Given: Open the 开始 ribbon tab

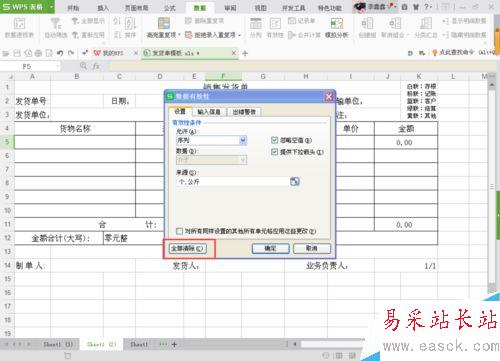Looking at the screenshot, I should click(73, 8).
